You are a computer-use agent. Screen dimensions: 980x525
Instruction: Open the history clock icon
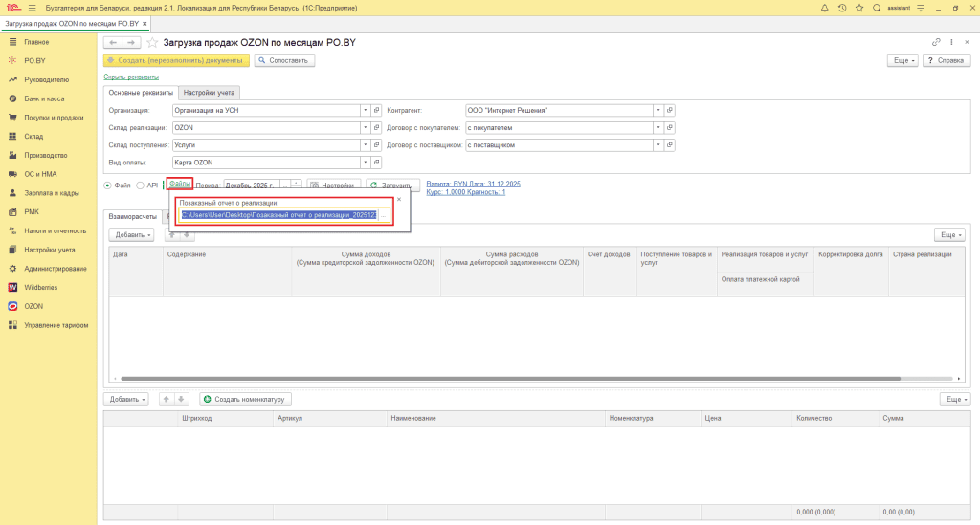(x=842, y=8)
